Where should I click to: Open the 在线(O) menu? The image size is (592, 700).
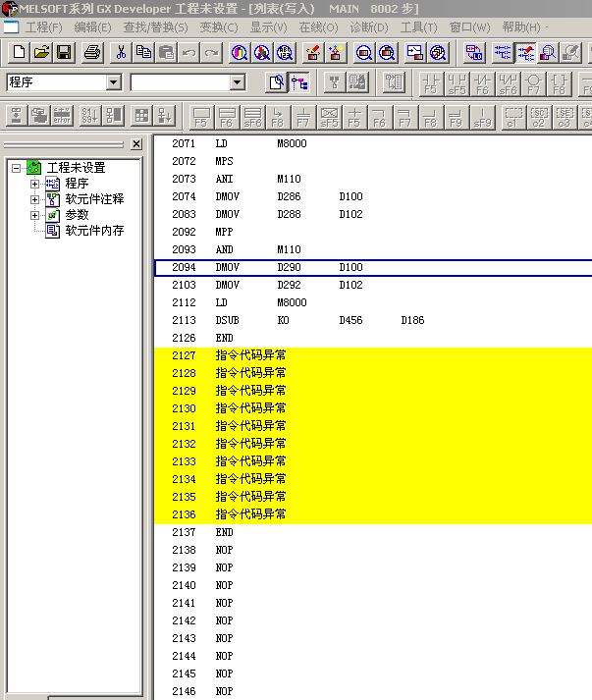click(318, 27)
